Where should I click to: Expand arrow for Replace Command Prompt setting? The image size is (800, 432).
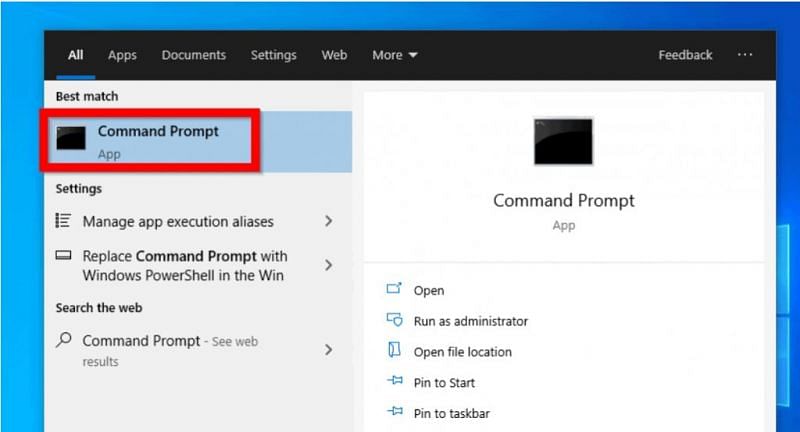click(329, 265)
